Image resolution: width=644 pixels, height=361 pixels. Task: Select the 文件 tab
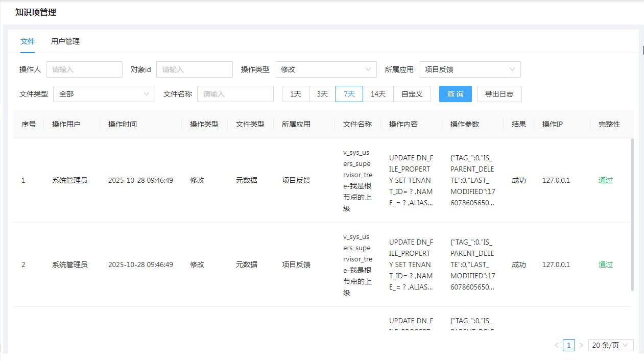(28, 42)
